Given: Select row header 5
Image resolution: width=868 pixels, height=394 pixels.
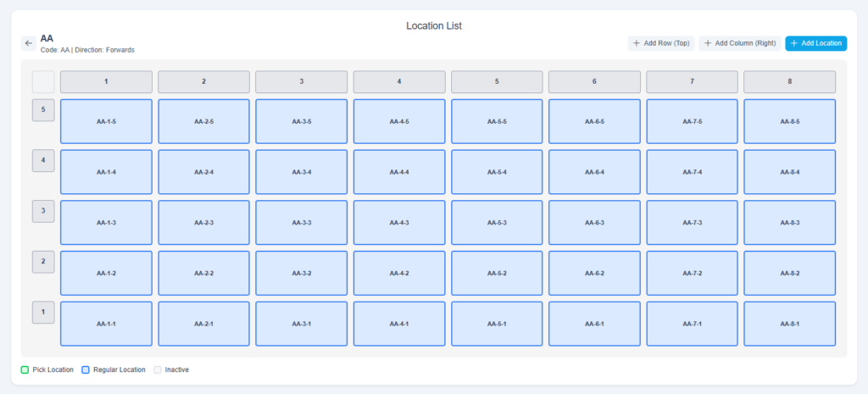Looking at the screenshot, I should coord(43,110).
